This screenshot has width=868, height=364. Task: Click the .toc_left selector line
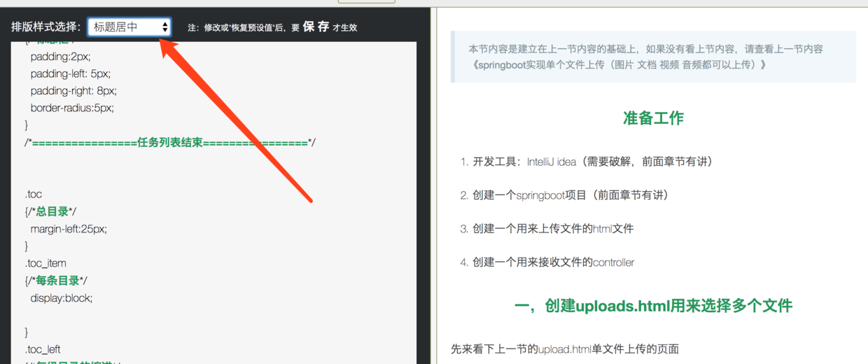43,349
